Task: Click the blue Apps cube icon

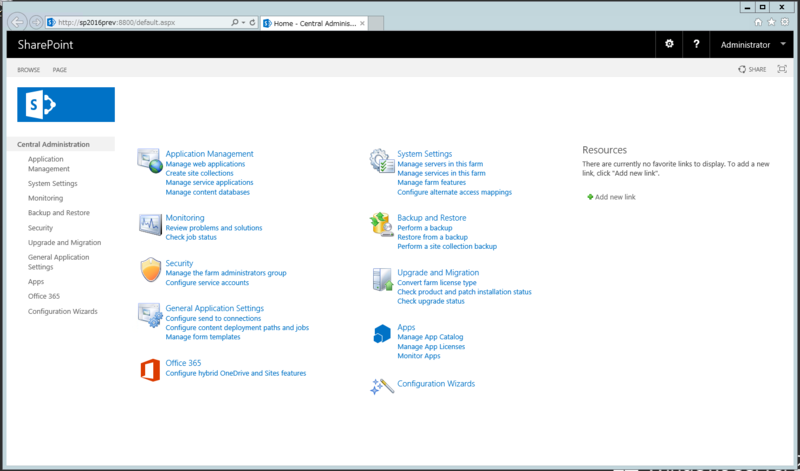Action: (x=382, y=334)
